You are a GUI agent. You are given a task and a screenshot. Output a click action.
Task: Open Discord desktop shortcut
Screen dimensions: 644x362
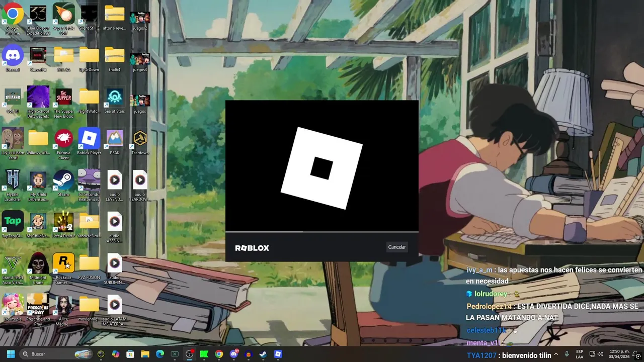[13, 59]
